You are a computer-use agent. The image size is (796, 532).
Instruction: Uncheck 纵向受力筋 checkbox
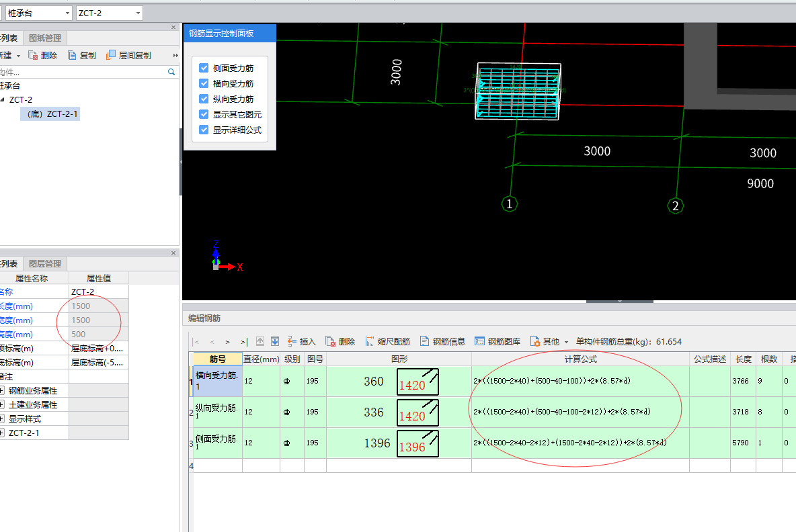(204, 99)
